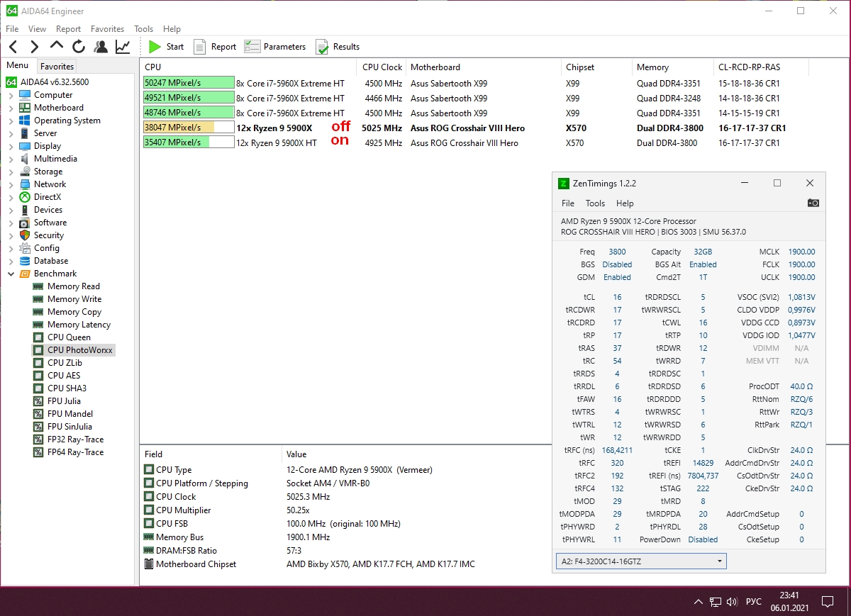Show benchmark Results

point(338,47)
